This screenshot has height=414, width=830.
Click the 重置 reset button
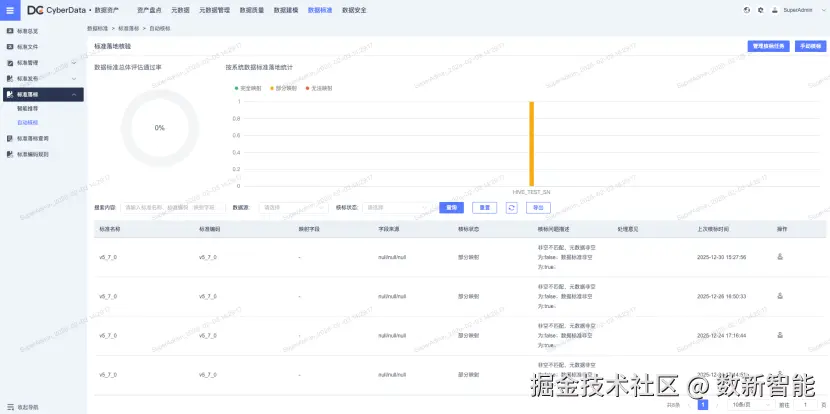pos(484,208)
